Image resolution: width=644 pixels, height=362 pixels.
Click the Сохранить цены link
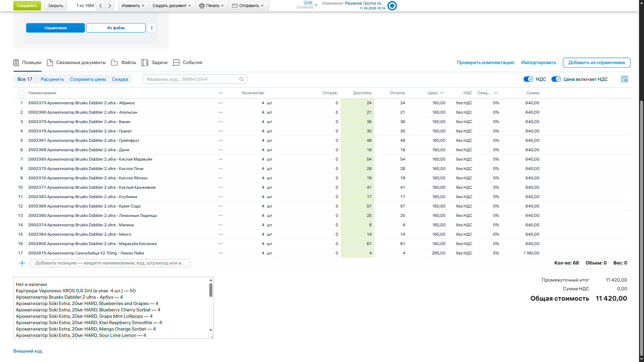pyautogui.click(x=88, y=79)
